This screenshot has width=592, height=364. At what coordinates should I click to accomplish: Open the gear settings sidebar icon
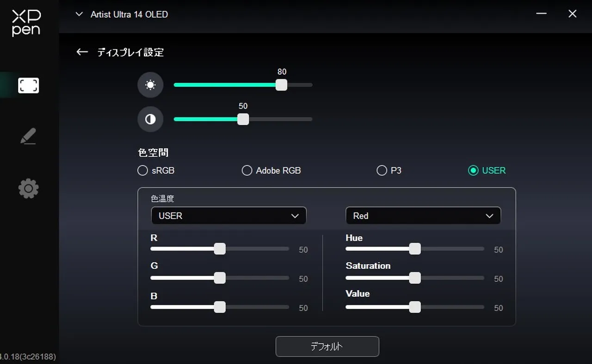28,188
